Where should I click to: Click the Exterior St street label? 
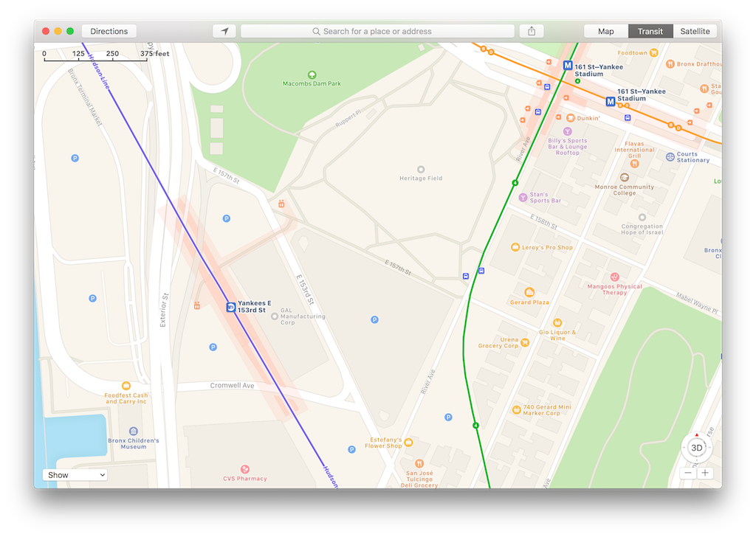click(163, 310)
